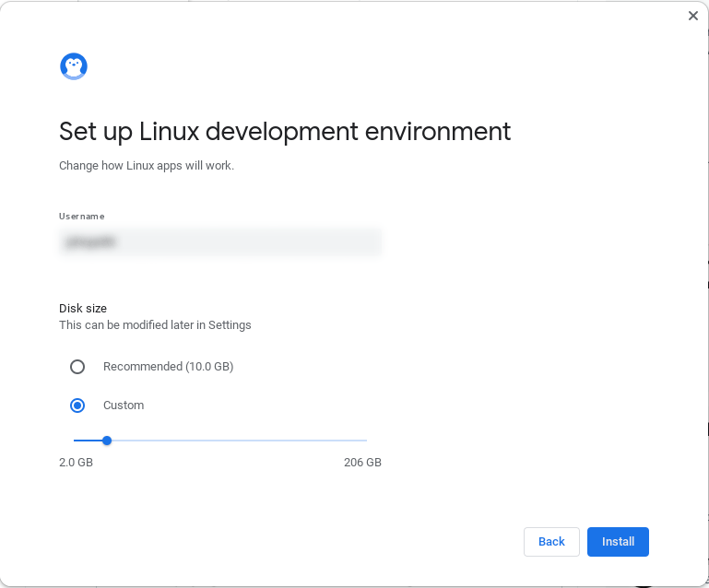Go back with the Back button
This screenshot has width=709, height=588.
point(551,541)
